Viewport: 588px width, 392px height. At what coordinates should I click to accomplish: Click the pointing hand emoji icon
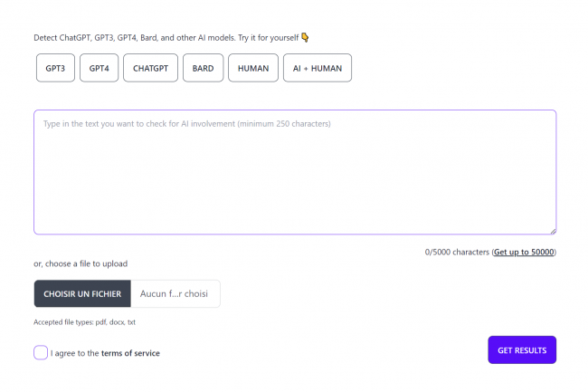coord(305,37)
